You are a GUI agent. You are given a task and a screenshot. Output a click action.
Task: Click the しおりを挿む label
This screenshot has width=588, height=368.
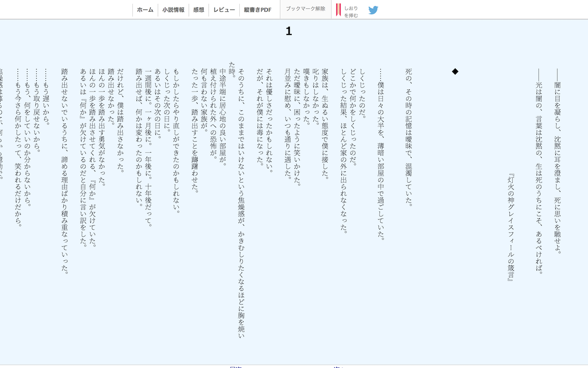[x=351, y=12]
